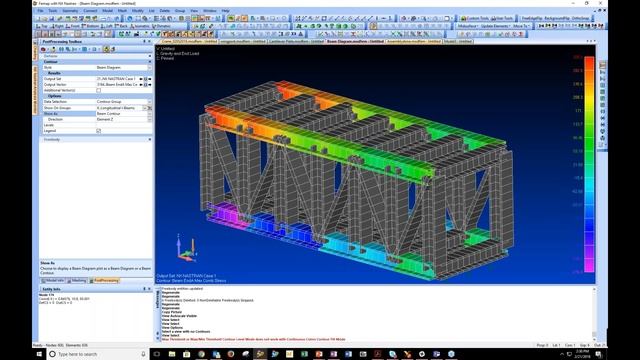The width and height of the screenshot is (640, 360).
Task: Click the FreeEdgeFlip button
Action: [x=532, y=18]
